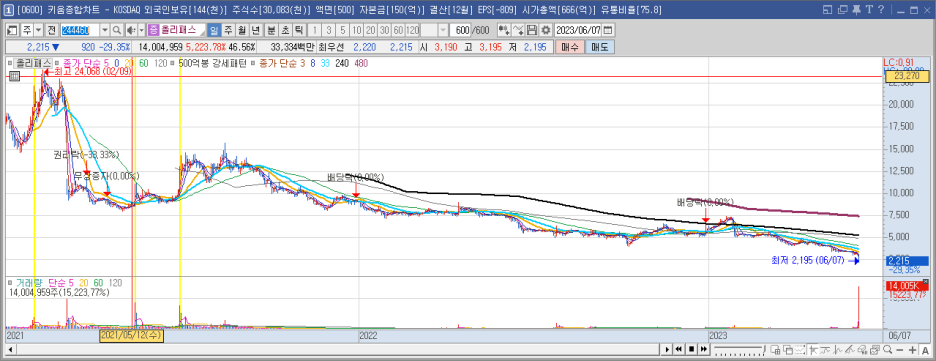Click the dashed-box chart icon in bottom toolbar
The height and width of the screenshot is (361, 936).
click(x=800, y=349)
